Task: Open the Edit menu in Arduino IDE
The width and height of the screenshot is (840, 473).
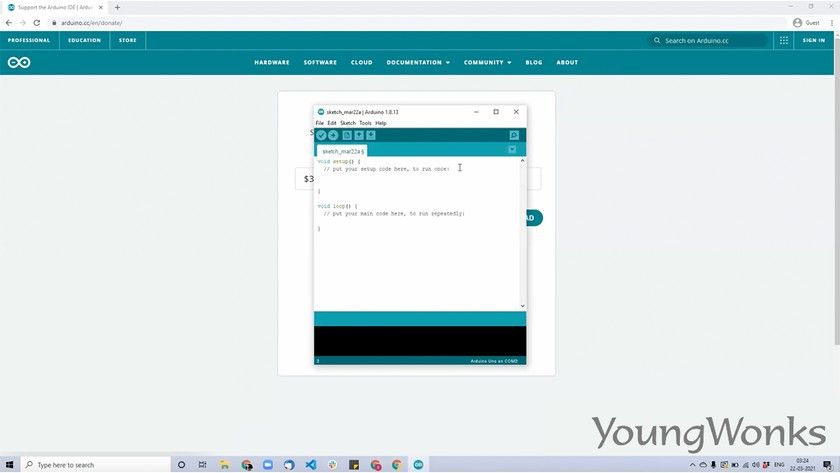Action: (x=332, y=123)
